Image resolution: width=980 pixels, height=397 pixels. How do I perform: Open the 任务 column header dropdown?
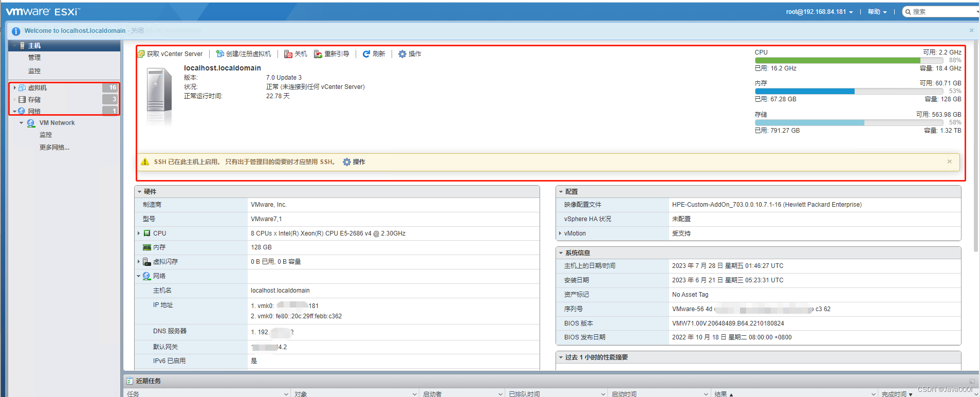tap(286, 394)
